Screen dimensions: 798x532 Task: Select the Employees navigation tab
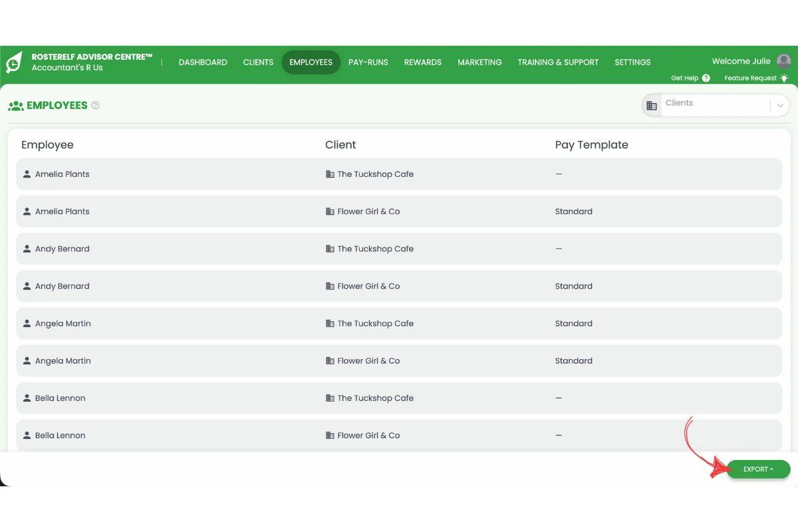tap(311, 62)
